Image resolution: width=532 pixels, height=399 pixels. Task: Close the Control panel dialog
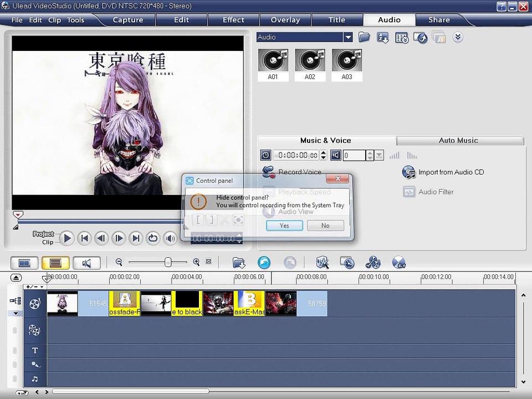tap(337, 178)
